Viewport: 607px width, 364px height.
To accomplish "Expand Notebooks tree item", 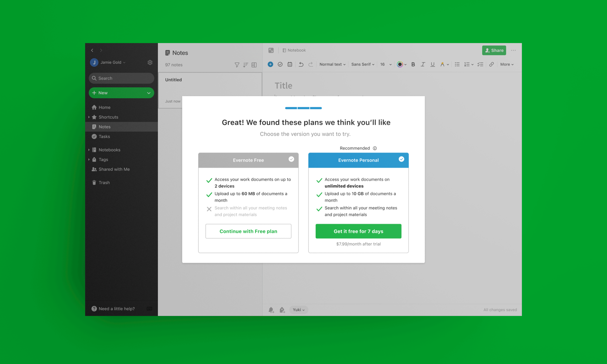I will (89, 150).
